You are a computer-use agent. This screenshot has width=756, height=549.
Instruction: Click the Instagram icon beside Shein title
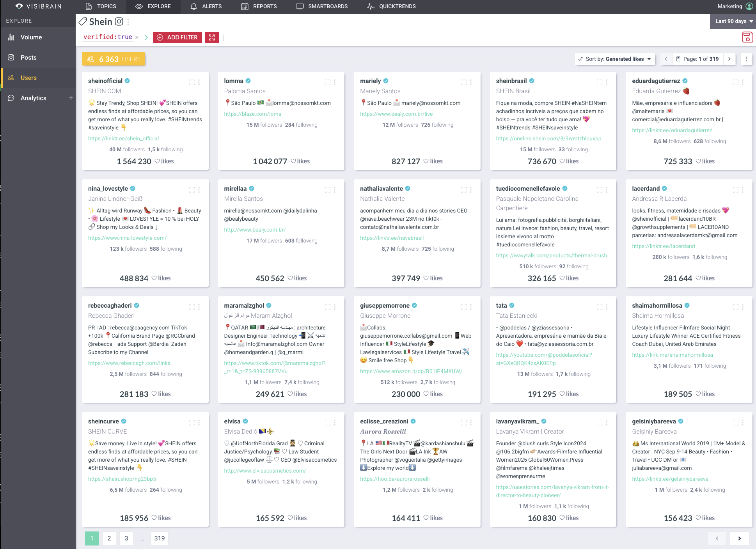click(x=119, y=22)
